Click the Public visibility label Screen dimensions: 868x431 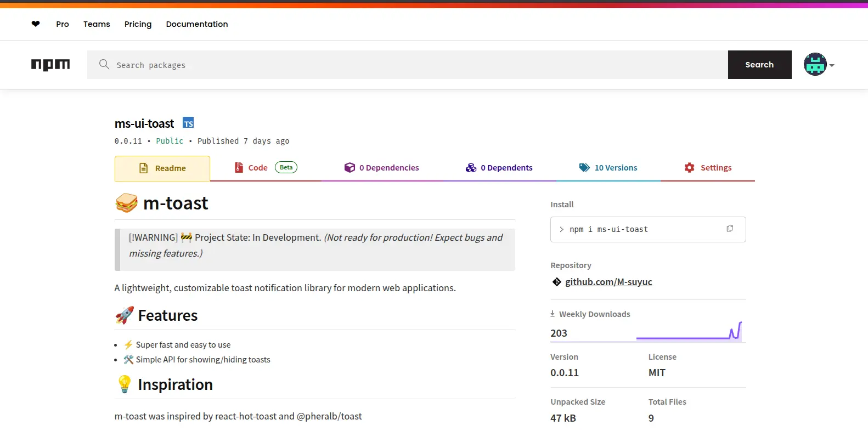170,141
